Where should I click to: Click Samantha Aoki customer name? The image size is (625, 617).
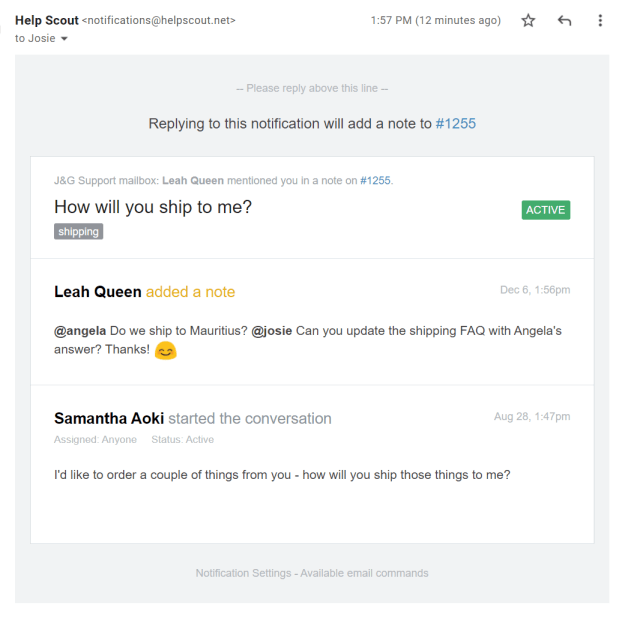(109, 418)
